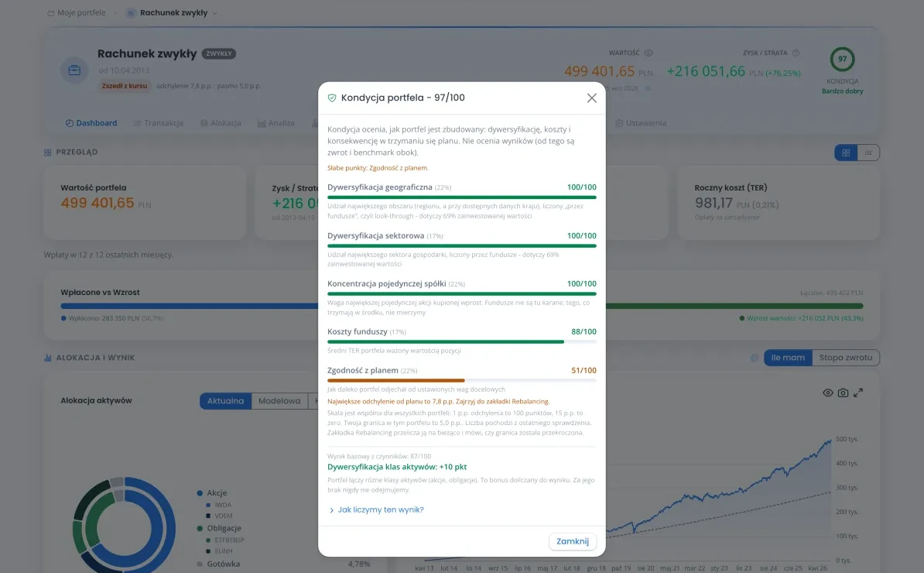Open the help icon next to ZYSK / STRATA
The height and width of the screenshot is (573, 924).
coord(796,53)
